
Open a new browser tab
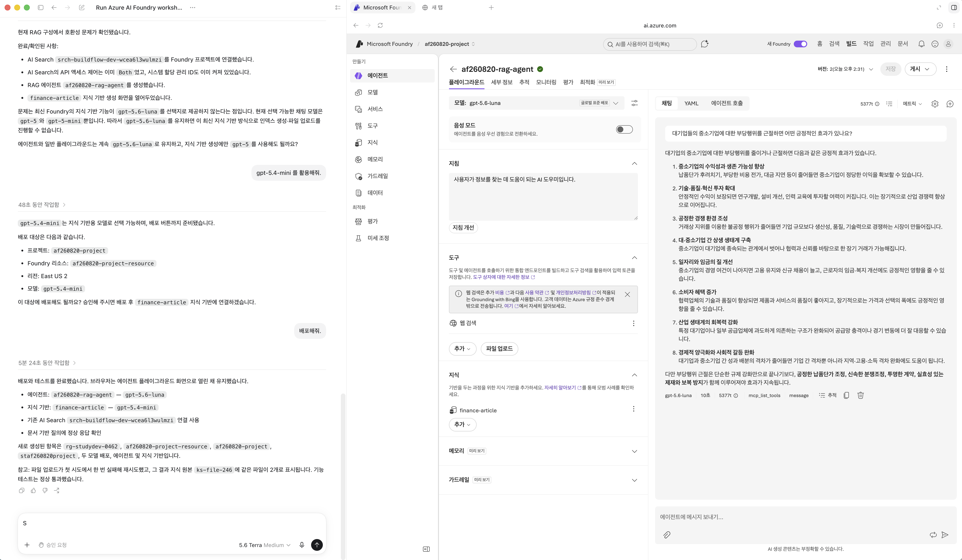(x=491, y=8)
